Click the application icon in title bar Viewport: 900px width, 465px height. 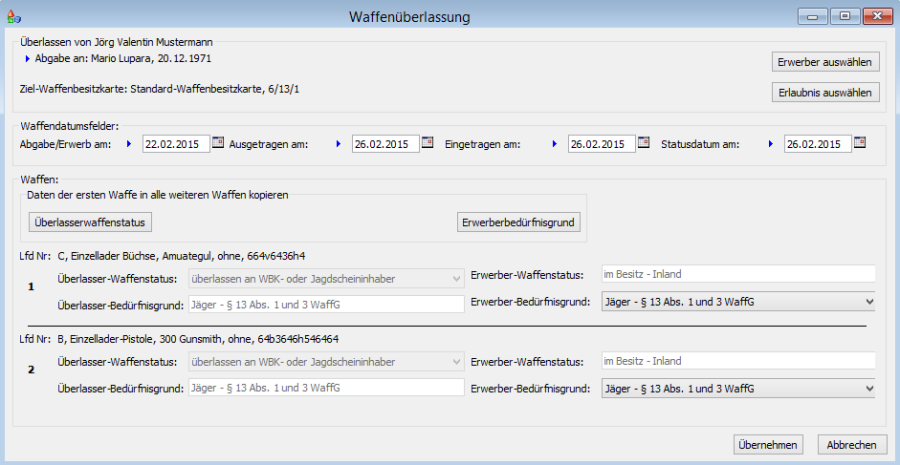click(x=12, y=17)
